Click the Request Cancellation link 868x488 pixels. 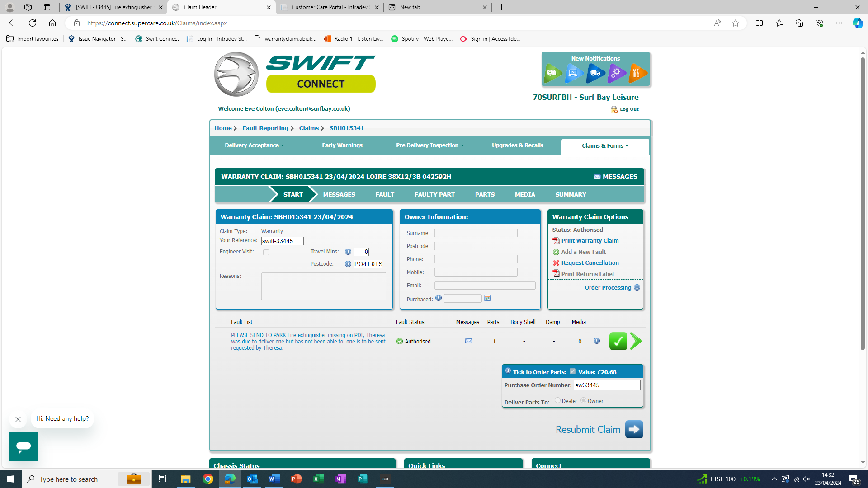point(590,263)
